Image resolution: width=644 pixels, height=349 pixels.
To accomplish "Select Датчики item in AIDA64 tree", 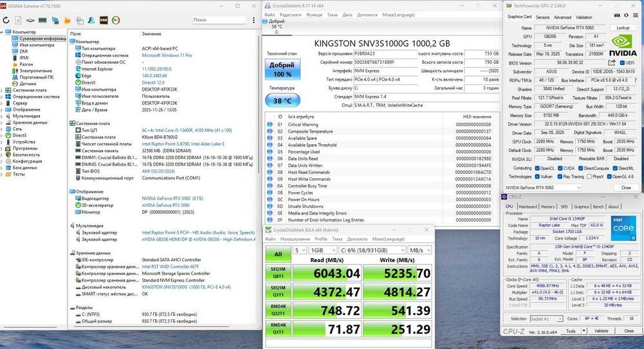I will (28, 84).
